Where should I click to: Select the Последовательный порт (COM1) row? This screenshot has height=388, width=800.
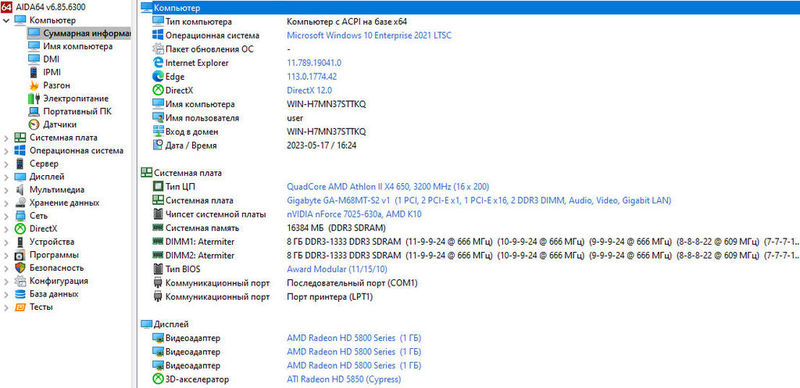469,283
